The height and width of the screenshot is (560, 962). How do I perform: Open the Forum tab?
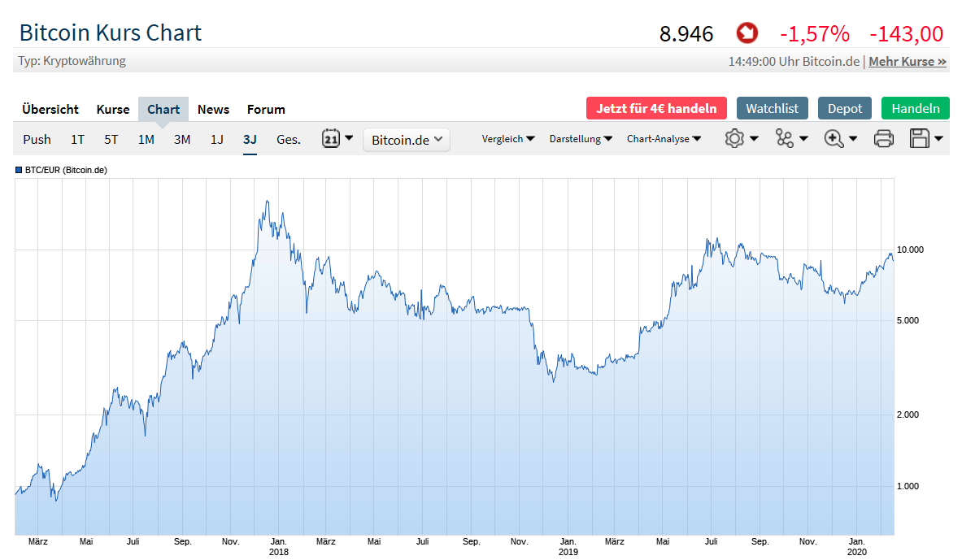pos(266,109)
